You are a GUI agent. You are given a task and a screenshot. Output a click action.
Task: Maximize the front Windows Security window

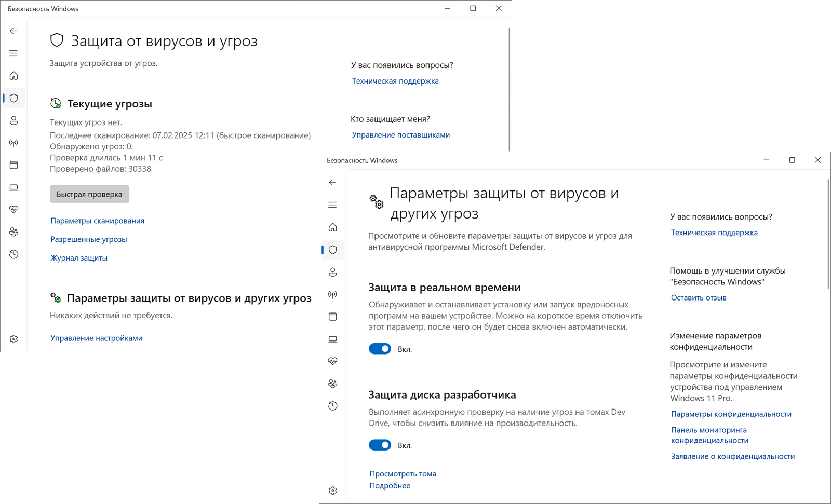pyautogui.click(x=792, y=160)
